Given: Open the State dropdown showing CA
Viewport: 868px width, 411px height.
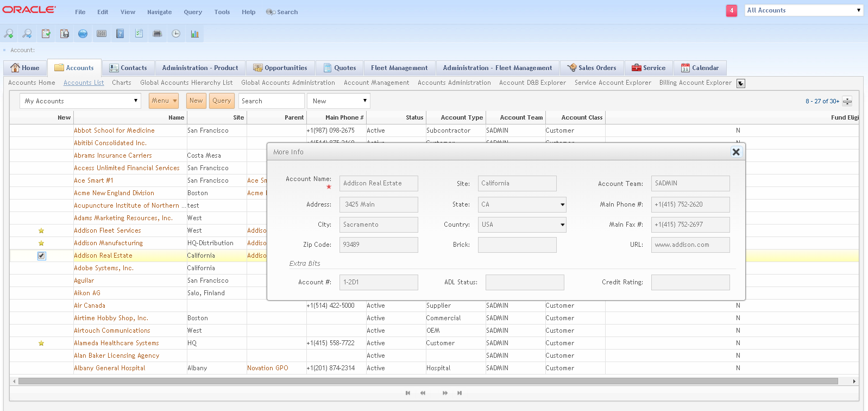Looking at the screenshot, I should (x=522, y=204).
